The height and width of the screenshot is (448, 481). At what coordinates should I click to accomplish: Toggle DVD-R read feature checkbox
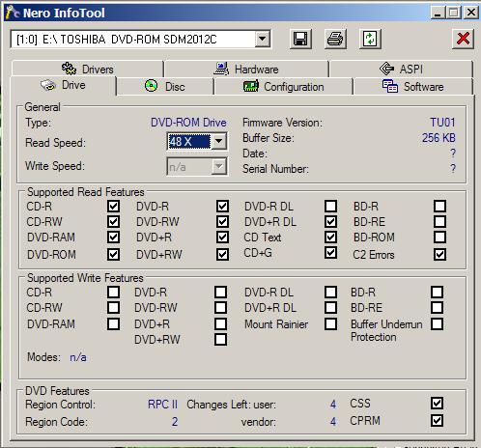(x=222, y=206)
